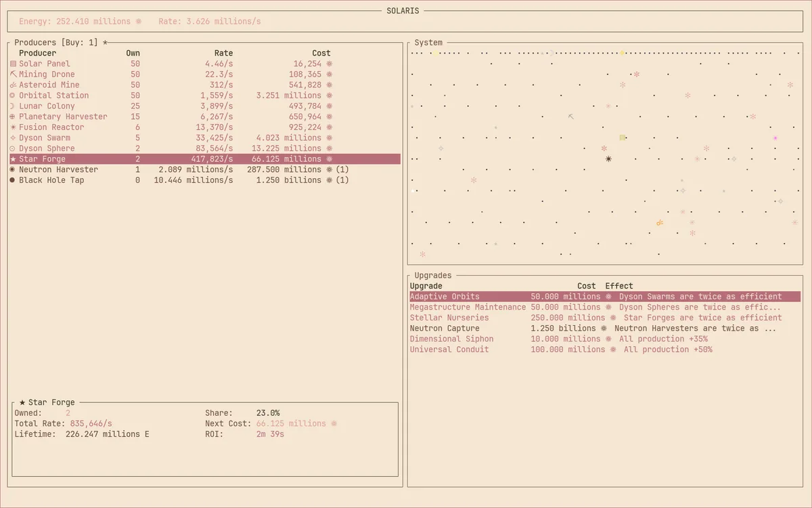This screenshot has height=508, width=812.
Task: Click the SOLARIS title text
Action: tap(403, 11)
